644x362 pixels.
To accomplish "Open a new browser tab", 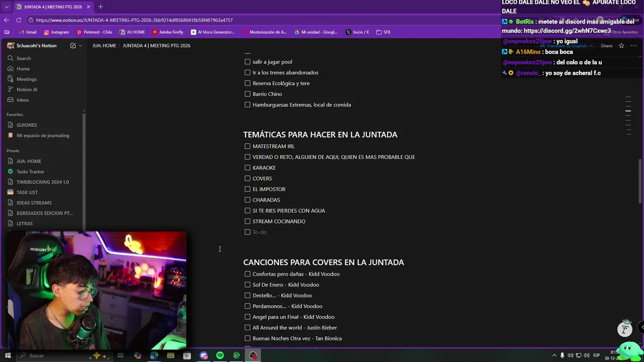I will coord(101,7).
